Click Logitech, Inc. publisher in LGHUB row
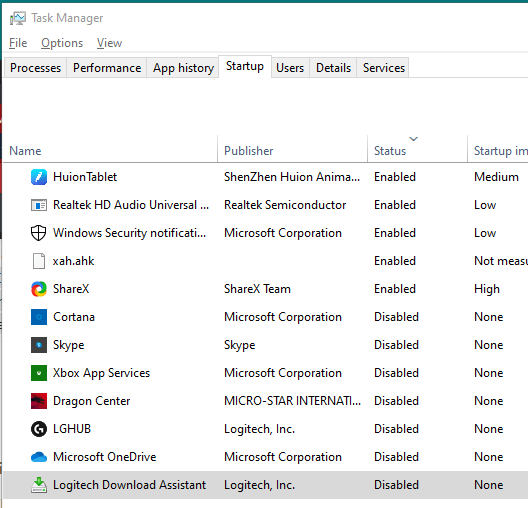The height and width of the screenshot is (508, 528). (x=259, y=429)
